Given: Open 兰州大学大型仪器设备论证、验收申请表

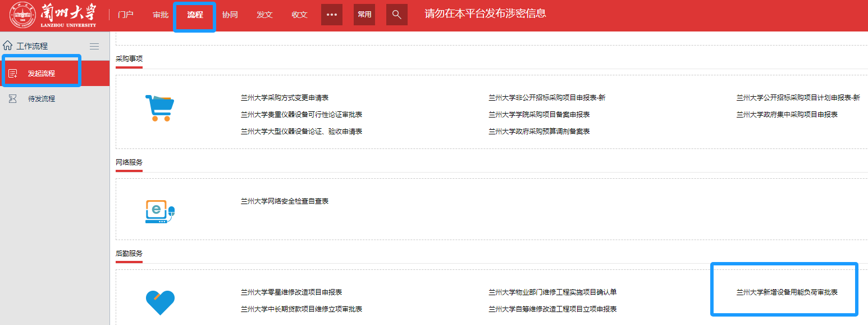Looking at the screenshot, I should [301, 132].
